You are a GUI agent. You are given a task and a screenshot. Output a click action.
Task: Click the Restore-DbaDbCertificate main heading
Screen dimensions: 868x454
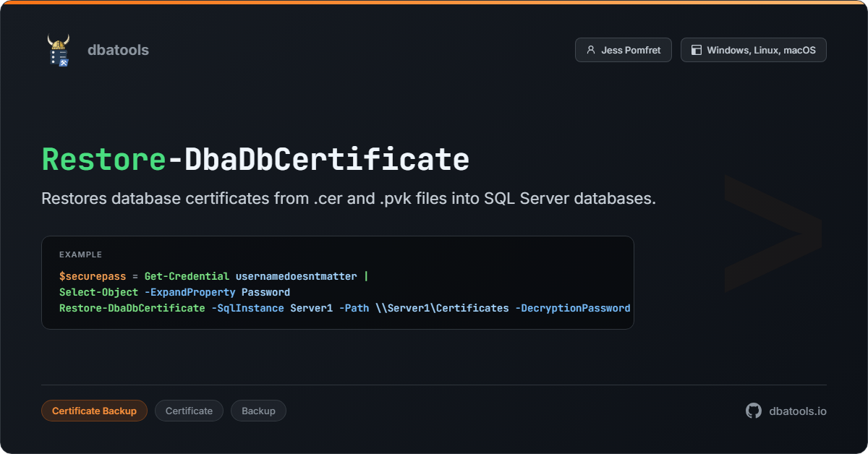pyautogui.click(x=255, y=159)
